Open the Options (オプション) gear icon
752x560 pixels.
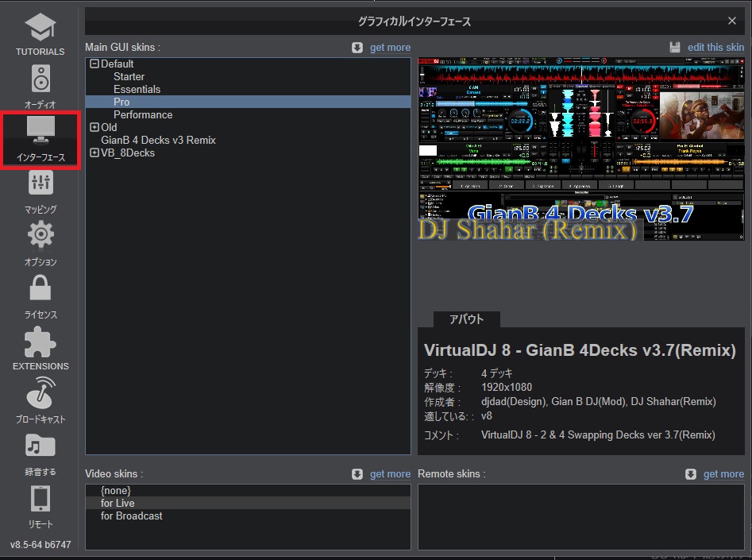tap(40, 234)
